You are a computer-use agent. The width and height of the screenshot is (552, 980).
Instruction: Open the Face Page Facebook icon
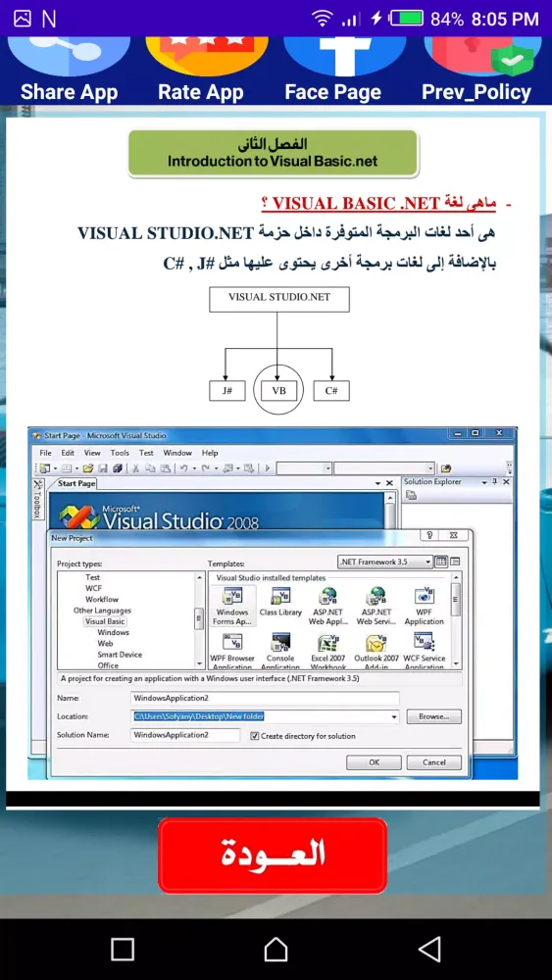344,56
